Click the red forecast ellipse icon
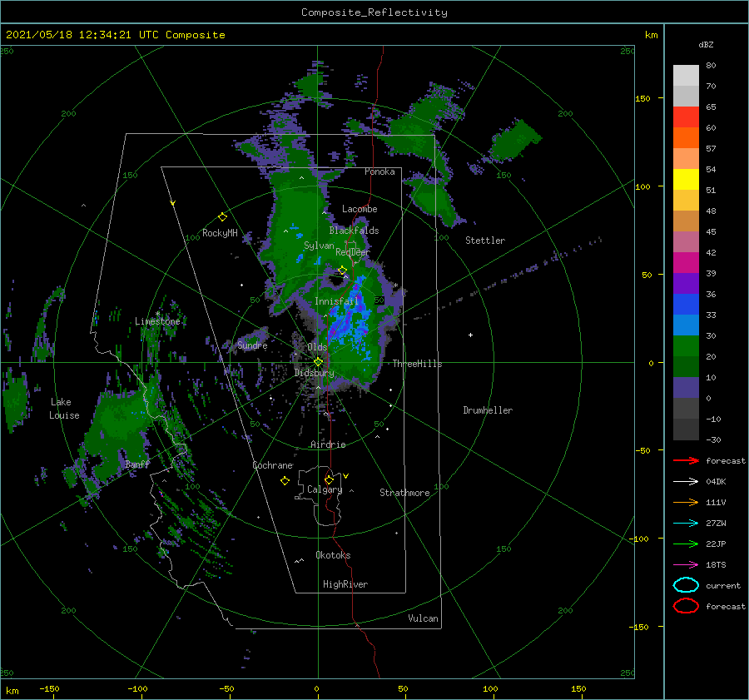This screenshot has height=700, width=749. 686,606
